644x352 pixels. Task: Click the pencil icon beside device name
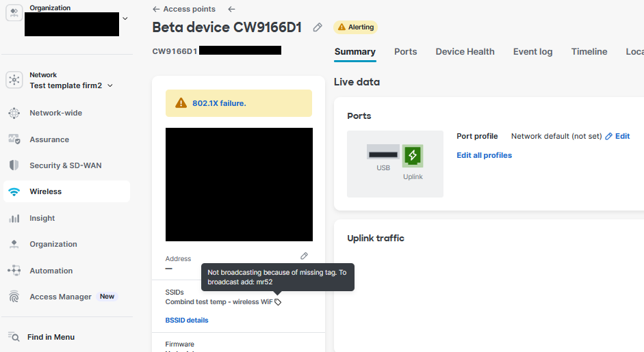(x=318, y=27)
